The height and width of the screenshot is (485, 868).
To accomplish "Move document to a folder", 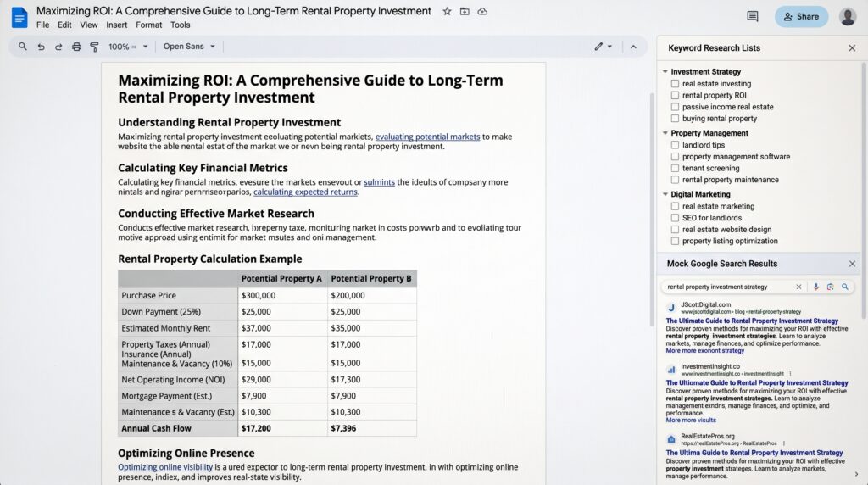I will point(465,12).
